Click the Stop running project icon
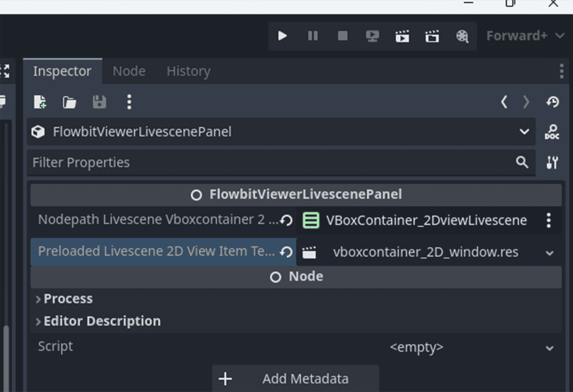The image size is (573, 392). [x=343, y=36]
